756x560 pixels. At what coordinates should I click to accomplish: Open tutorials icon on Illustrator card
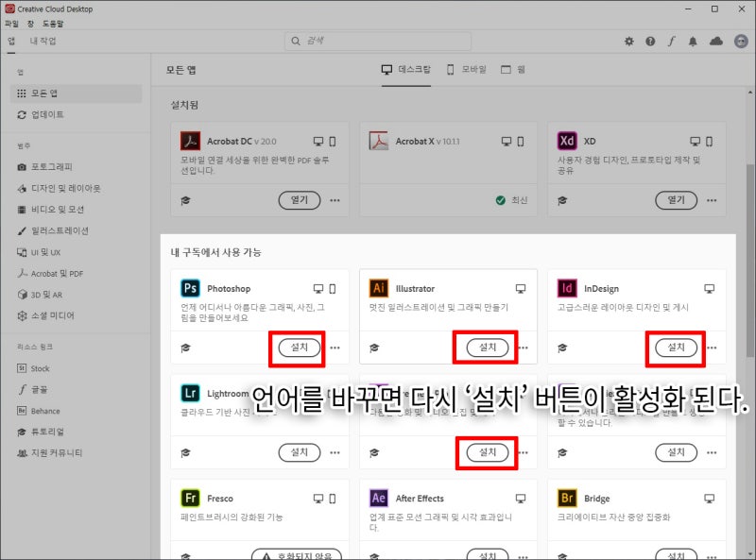(x=374, y=348)
